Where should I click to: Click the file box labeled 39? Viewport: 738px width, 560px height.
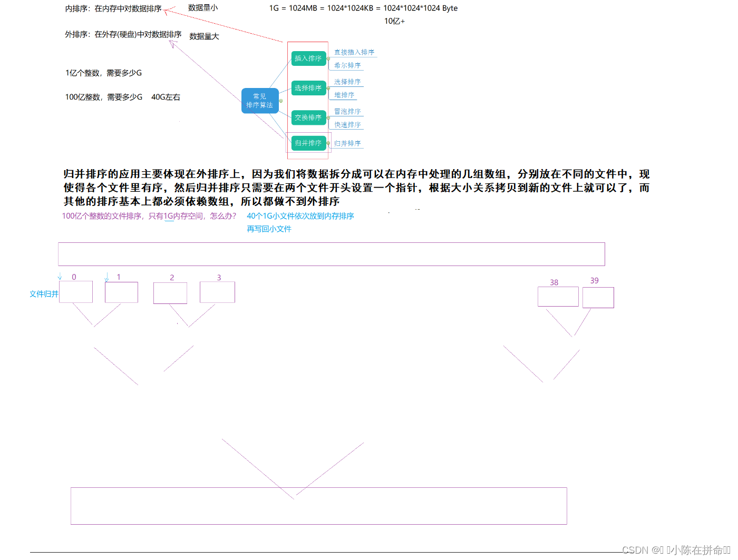598,298
